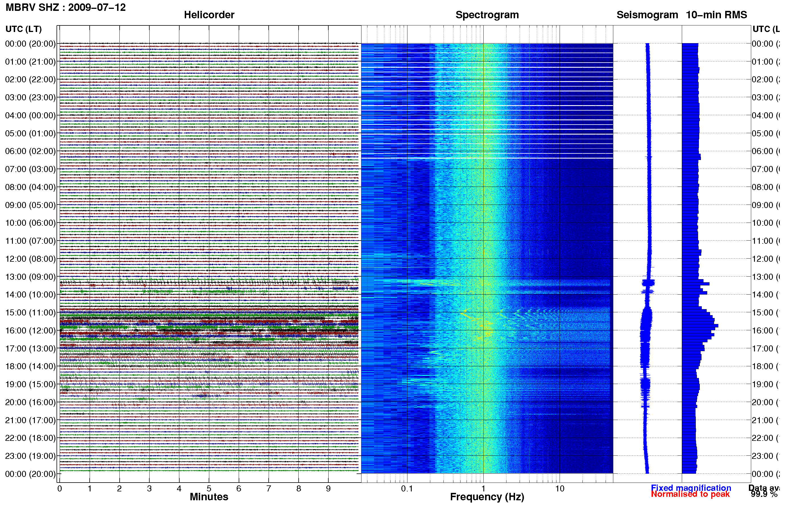This screenshot has width=812, height=508.
Task: Click the '09:00 (05:00)' time label
Action: [30, 205]
